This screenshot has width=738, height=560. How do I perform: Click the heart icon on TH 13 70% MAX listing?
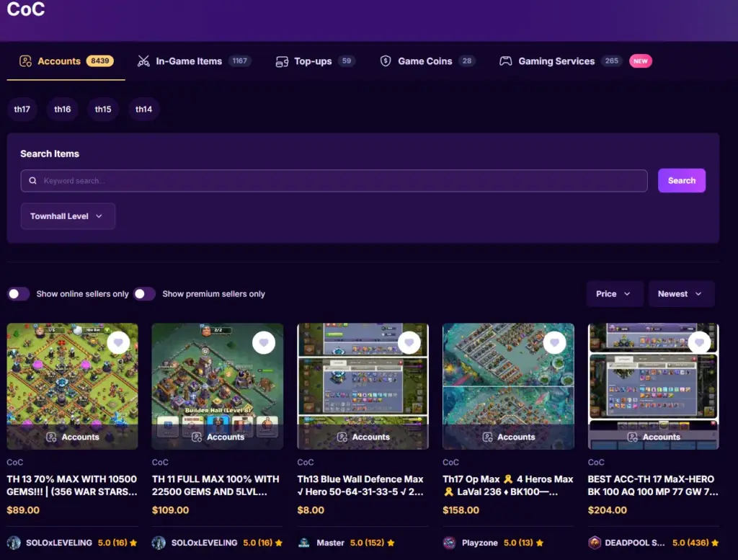(119, 342)
